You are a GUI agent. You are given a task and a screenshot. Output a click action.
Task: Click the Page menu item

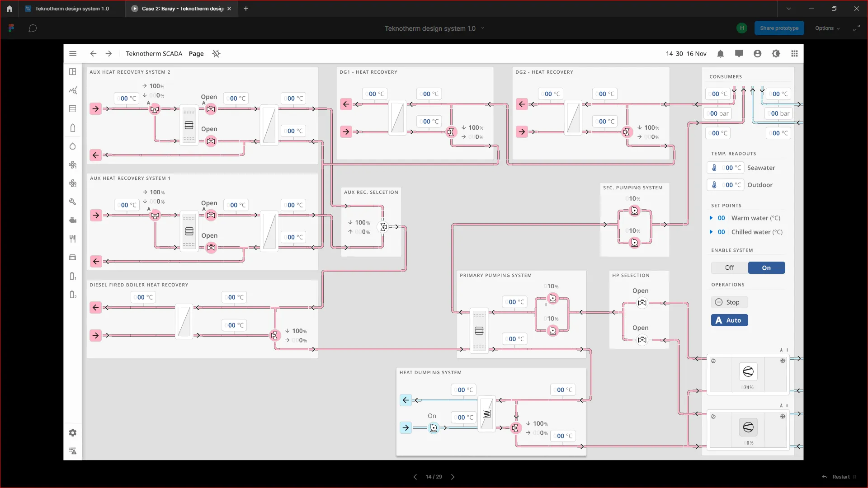[x=196, y=53]
